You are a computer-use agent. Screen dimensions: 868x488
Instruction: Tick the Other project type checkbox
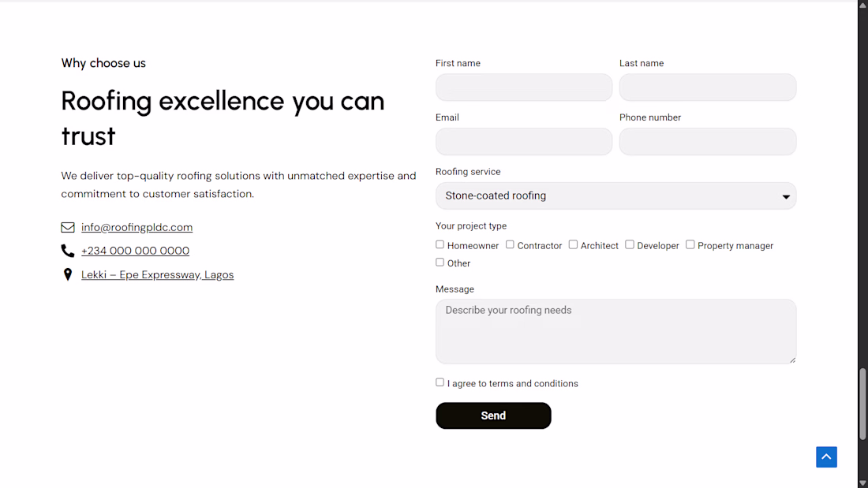[440, 262]
